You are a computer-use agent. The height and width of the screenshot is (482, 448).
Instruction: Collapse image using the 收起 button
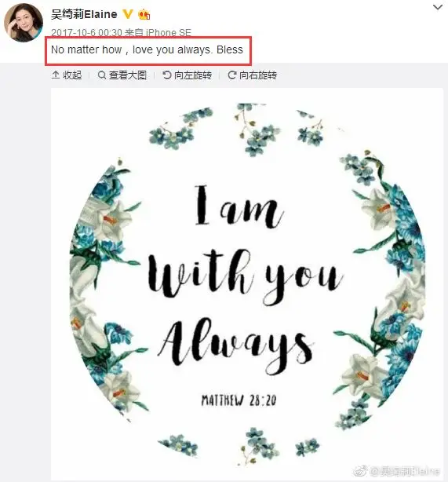67,75
